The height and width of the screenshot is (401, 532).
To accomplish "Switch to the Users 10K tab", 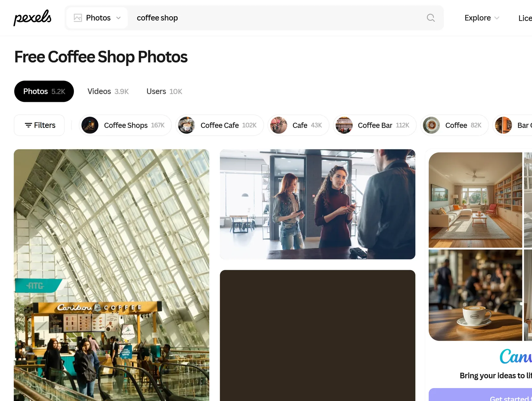I will [x=164, y=91].
